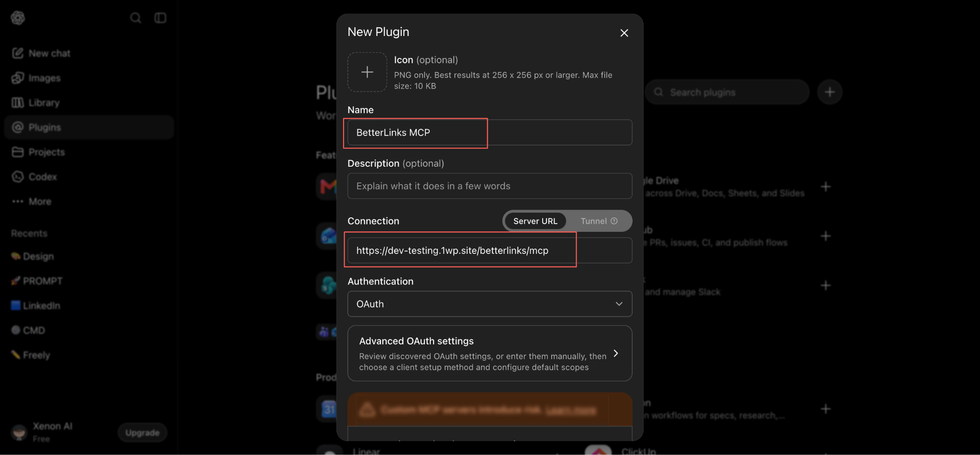Screen dimensions: 980x455
Task: Add the specs and research workflows plugin
Action: [826, 409]
